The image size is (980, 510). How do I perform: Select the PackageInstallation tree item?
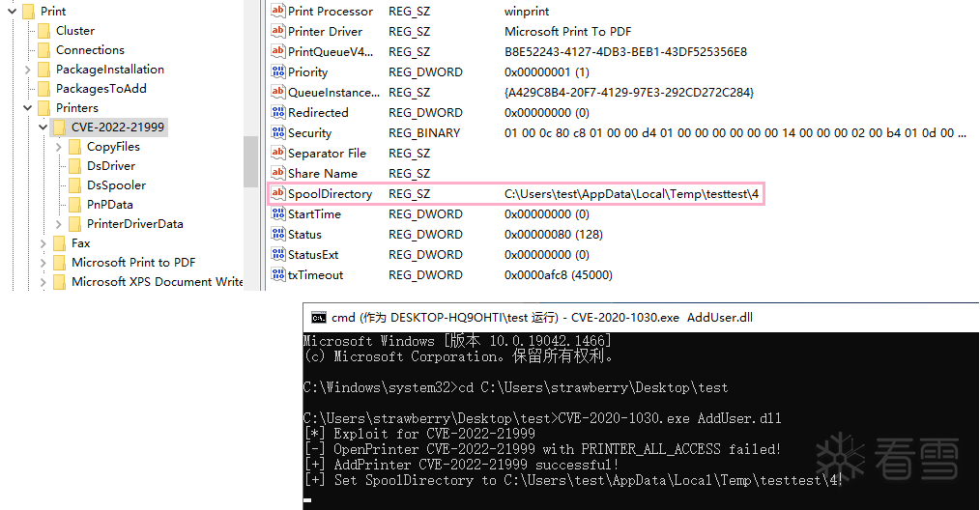click(x=110, y=70)
